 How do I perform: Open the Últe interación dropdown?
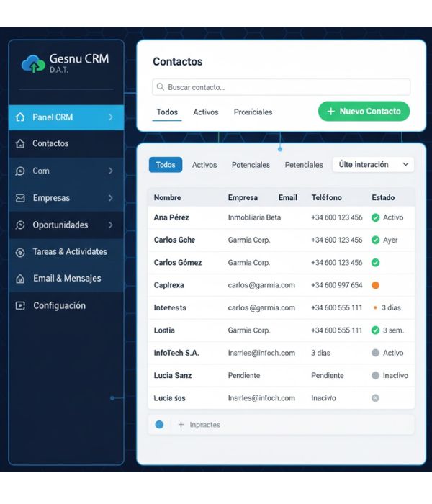click(x=373, y=165)
